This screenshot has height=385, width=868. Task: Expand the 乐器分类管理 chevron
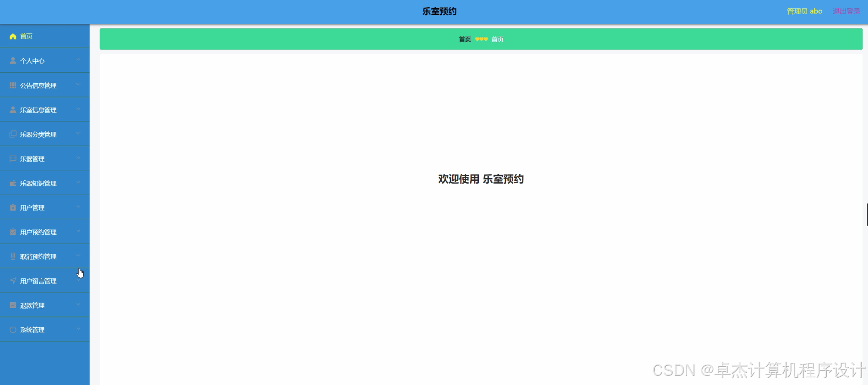pyautogui.click(x=78, y=134)
